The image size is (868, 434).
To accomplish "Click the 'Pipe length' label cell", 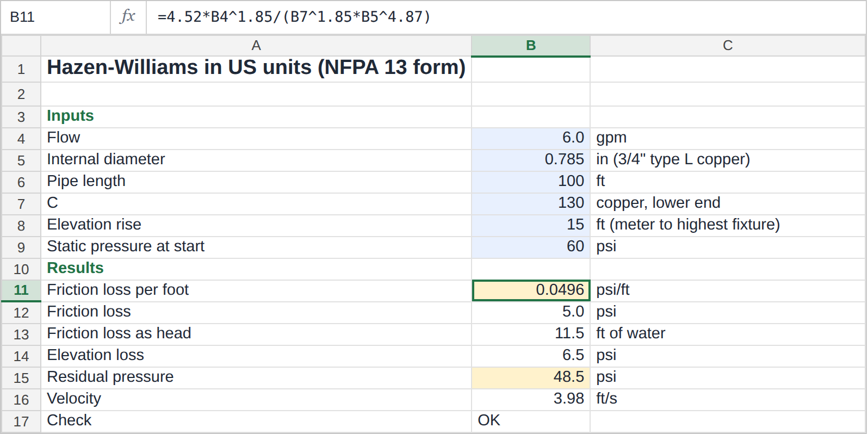I will click(x=256, y=182).
